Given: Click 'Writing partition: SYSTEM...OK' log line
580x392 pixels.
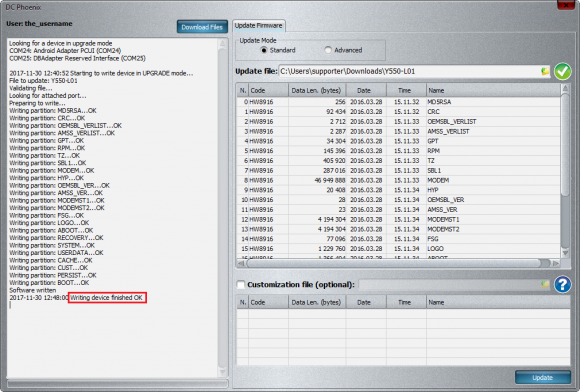Looking at the screenshot, I should tap(52, 246).
